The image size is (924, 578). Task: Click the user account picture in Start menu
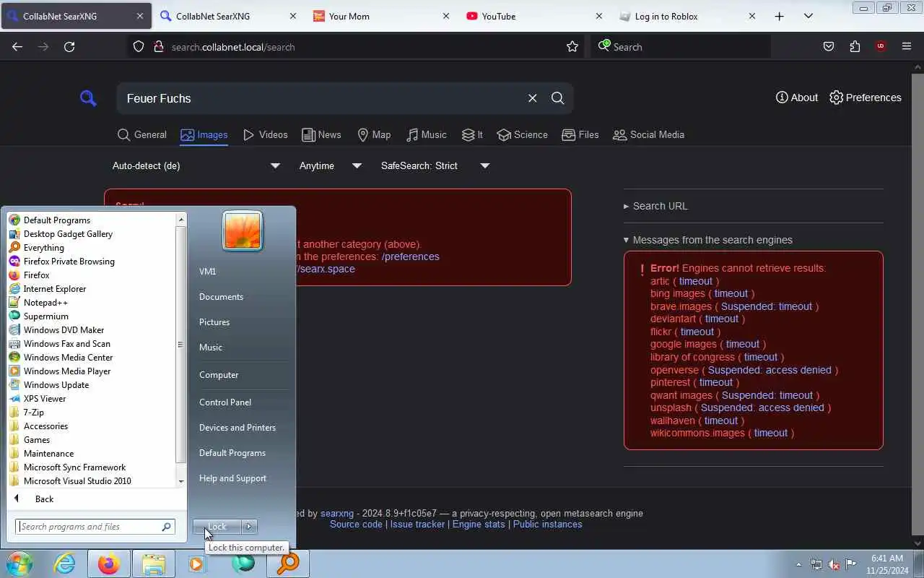pos(243,231)
